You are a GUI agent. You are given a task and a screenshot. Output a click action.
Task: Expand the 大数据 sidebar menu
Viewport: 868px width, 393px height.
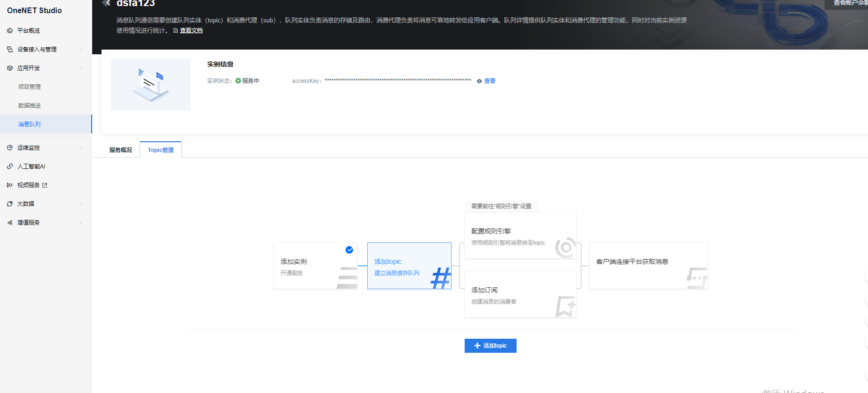click(81, 204)
